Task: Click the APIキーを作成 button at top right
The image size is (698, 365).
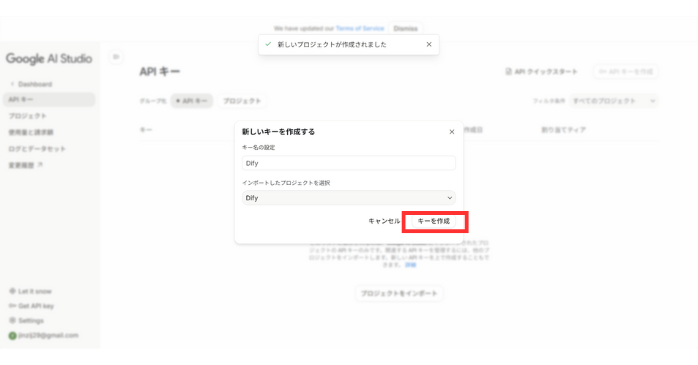Action: click(x=625, y=72)
